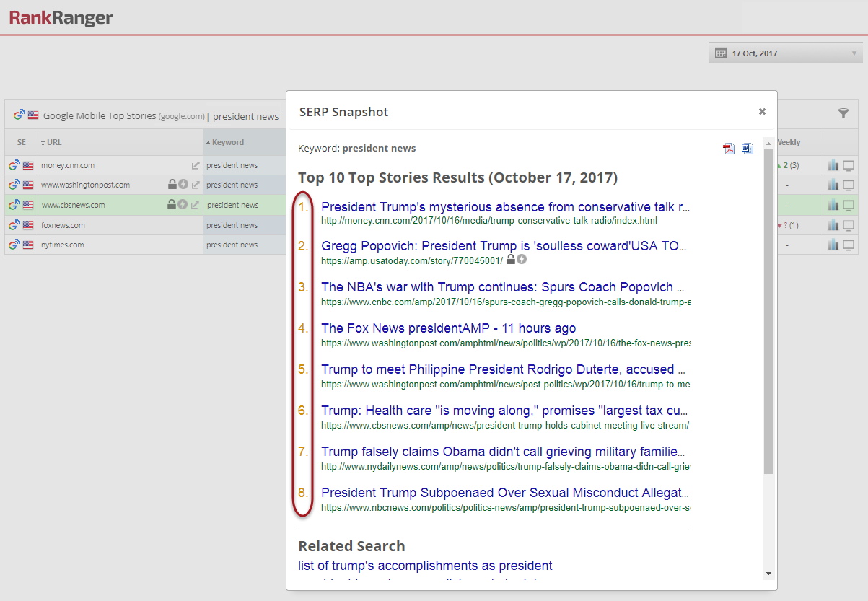The width and height of the screenshot is (868, 601).
Task: Close the SERP Snapshot dialog
Action: (x=762, y=112)
